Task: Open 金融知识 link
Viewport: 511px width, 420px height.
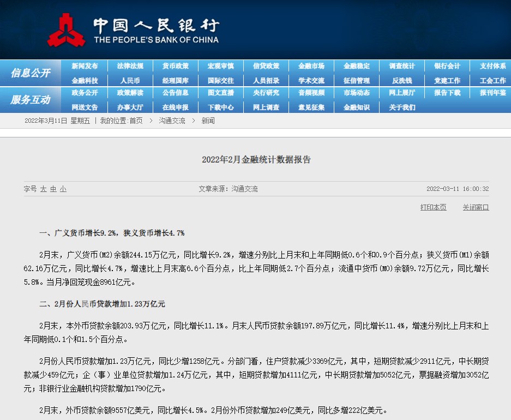Action: pyautogui.click(x=357, y=107)
